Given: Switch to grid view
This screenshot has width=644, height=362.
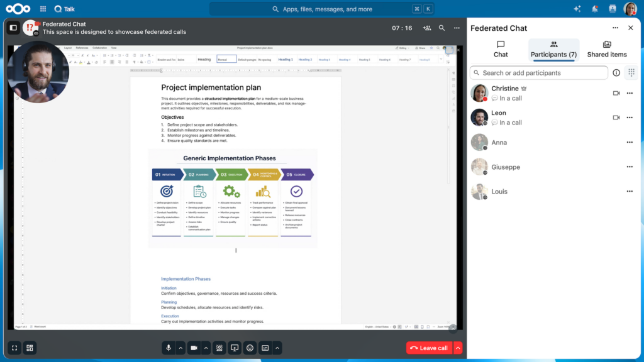Looking at the screenshot, I should tap(30, 348).
